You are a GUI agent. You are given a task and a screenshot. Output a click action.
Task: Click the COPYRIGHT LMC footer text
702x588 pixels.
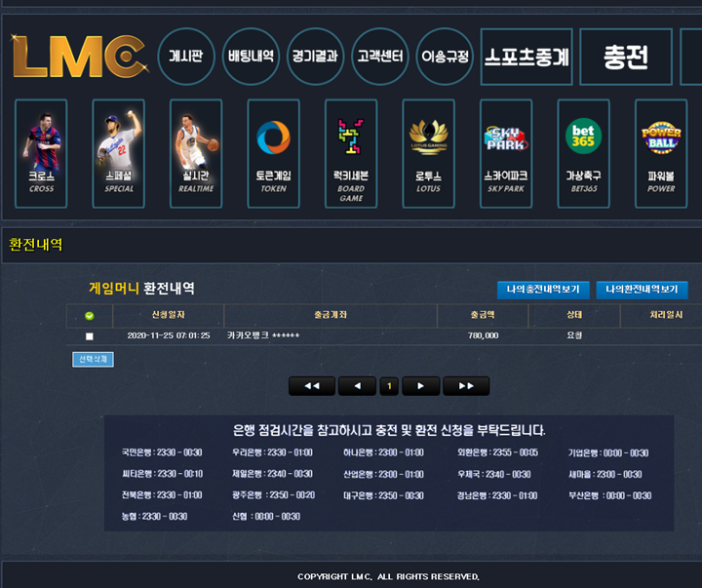(x=389, y=576)
